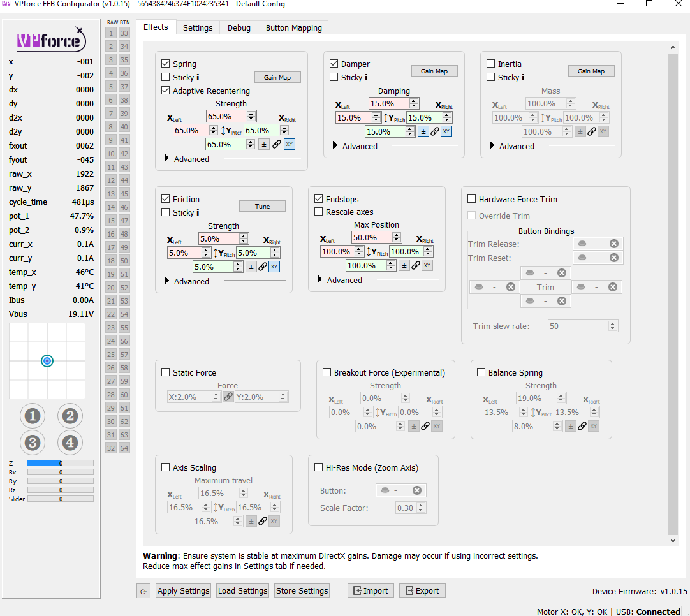Image resolution: width=690 pixels, height=616 pixels.
Task: Click the Spring Y-pitch 65.0% bottom field
Action: point(231,144)
